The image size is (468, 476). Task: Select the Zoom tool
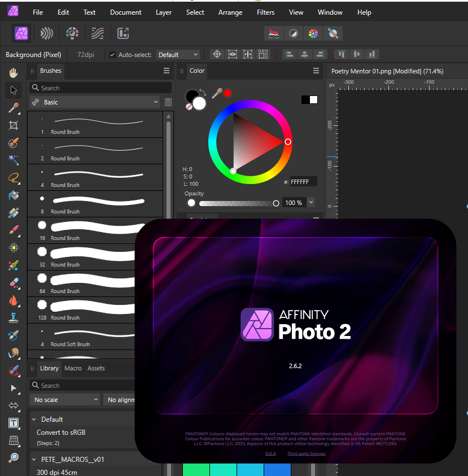tap(12, 458)
